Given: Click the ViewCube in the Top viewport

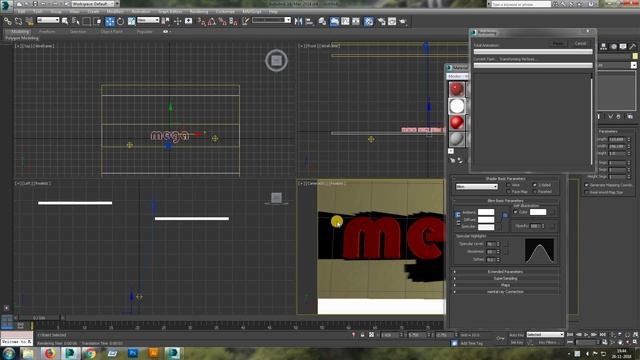Looking at the screenshot, I should coord(276,60).
